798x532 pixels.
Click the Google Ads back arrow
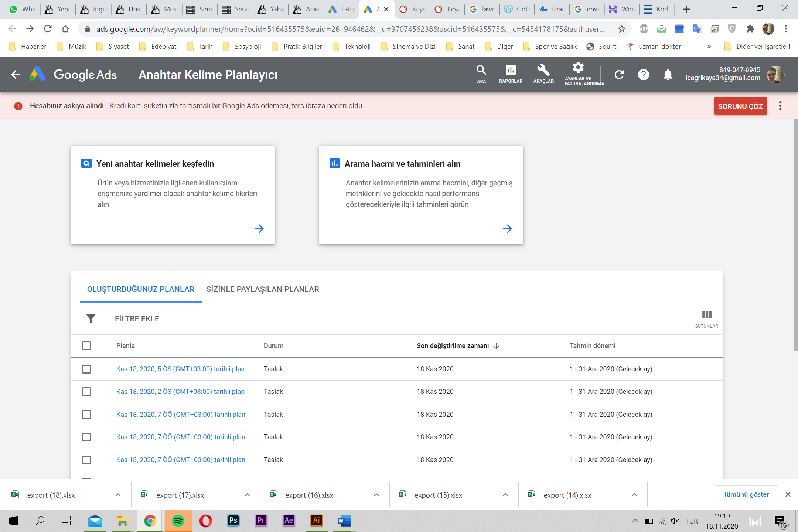click(x=16, y=75)
